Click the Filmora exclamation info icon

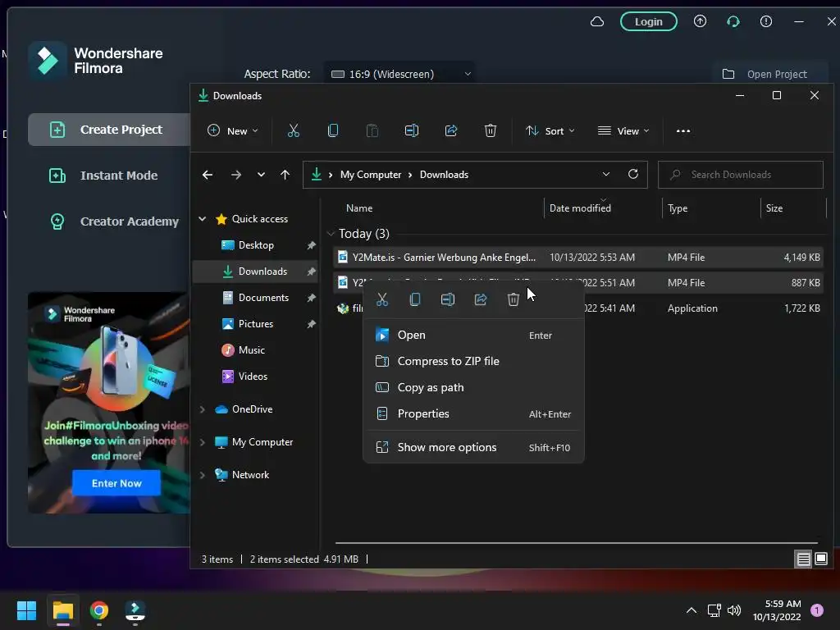point(766,21)
